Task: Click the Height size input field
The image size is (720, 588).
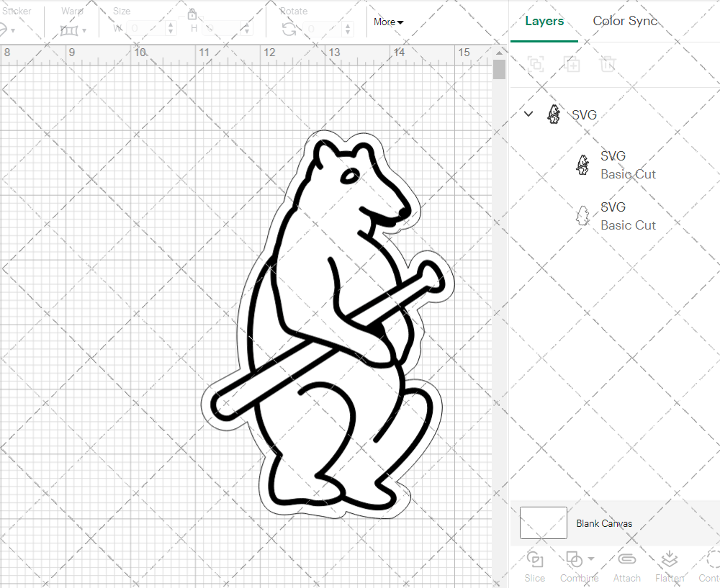Action: pyautogui.click(x=222, y=29)
